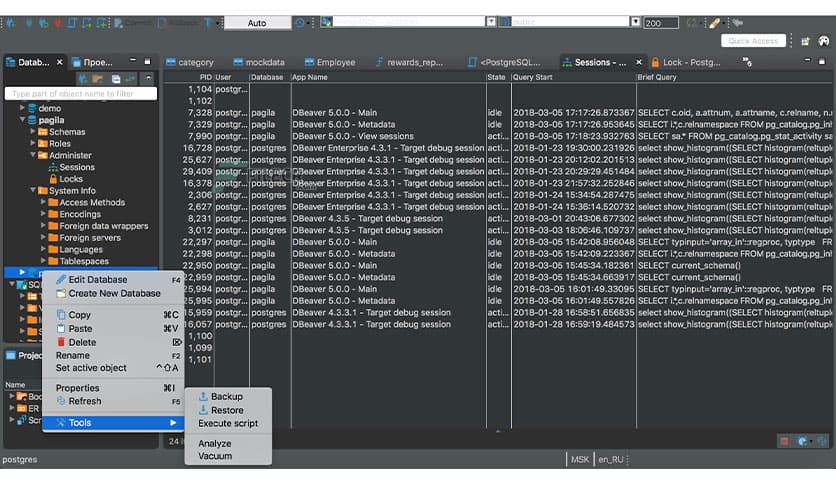
Task: Choose Create New Database menu item
Action: point(113,293)
